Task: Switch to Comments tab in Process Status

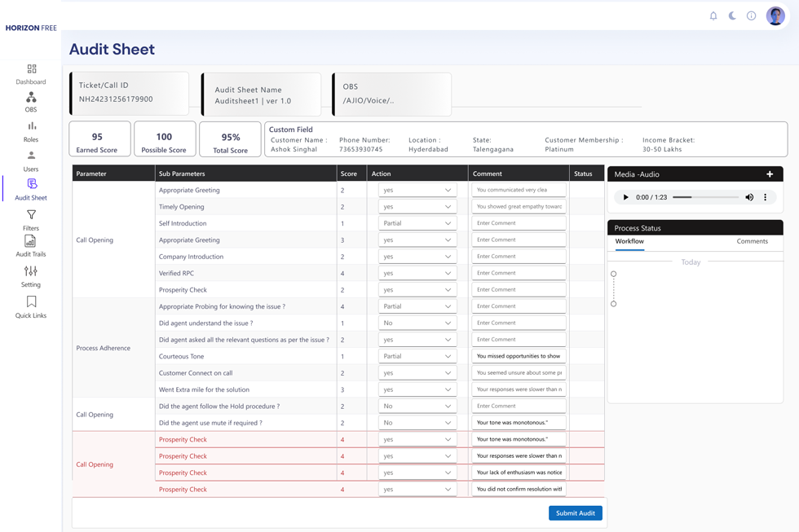Action: click(x=752, y=241)
